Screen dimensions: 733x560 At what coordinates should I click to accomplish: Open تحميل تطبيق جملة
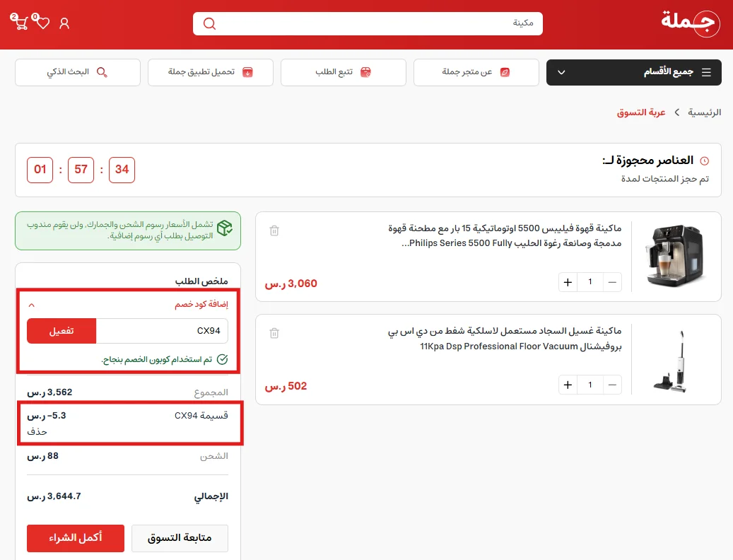pyautogui.click(x=211, y=72)
